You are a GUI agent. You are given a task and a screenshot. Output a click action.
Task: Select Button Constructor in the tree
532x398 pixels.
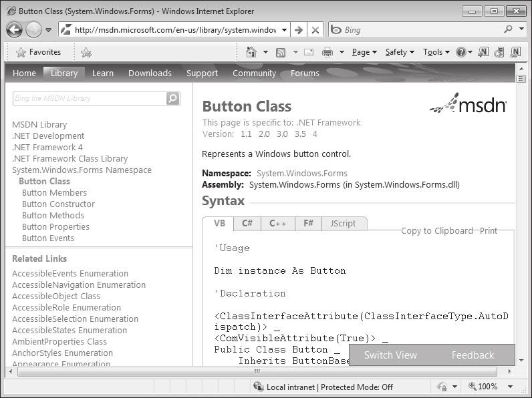58,204
